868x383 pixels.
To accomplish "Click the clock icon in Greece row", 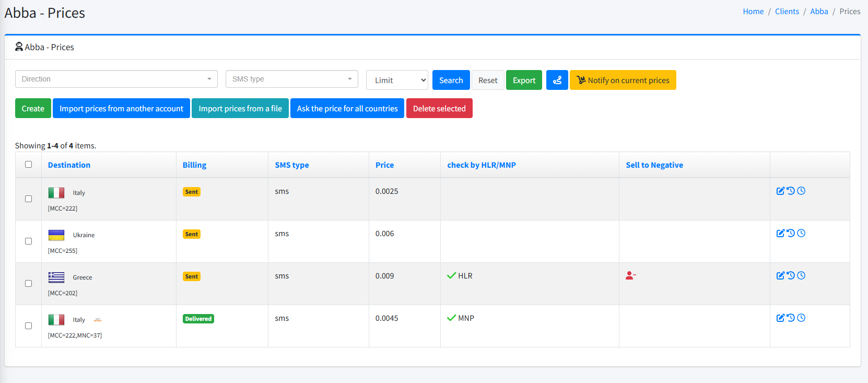I will 801,276.
